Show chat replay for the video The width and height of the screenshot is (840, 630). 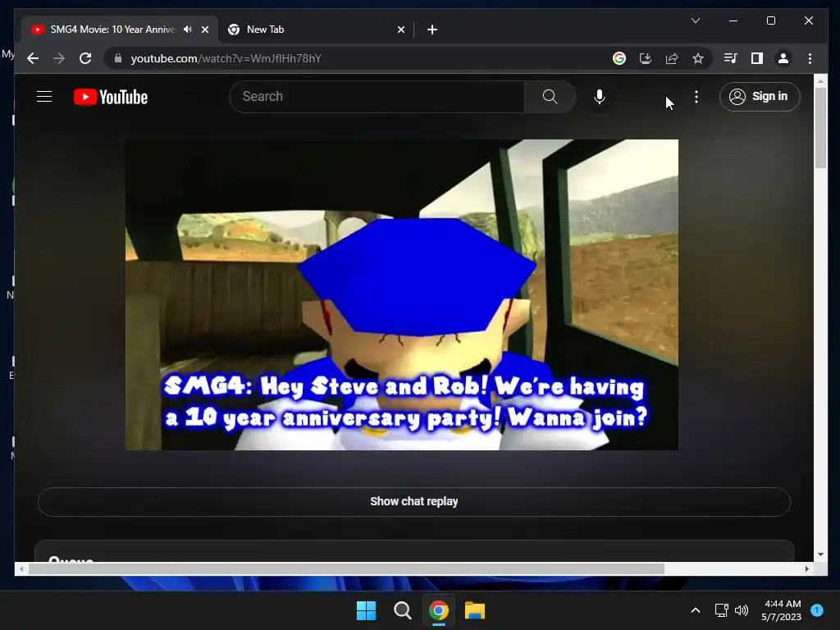(413, 501)
